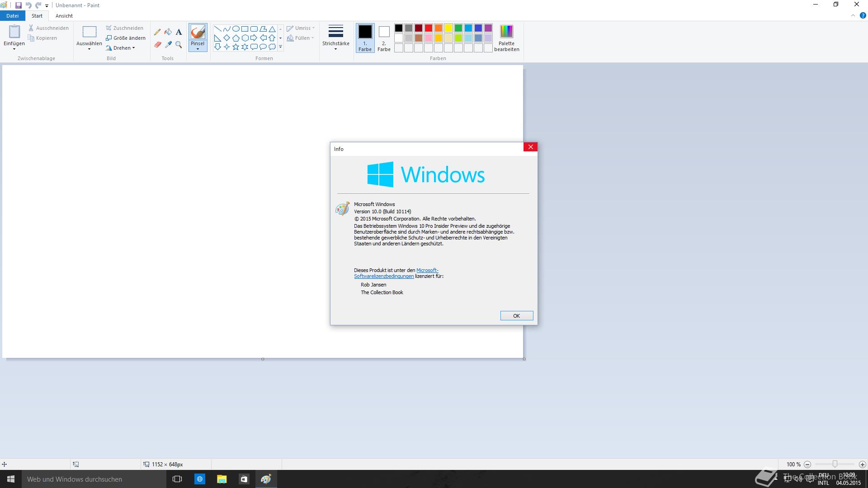The height and width of the screenshot is (488, 868).
Task: Pick the purple color swatch
Action: click(x=488, y=28)
